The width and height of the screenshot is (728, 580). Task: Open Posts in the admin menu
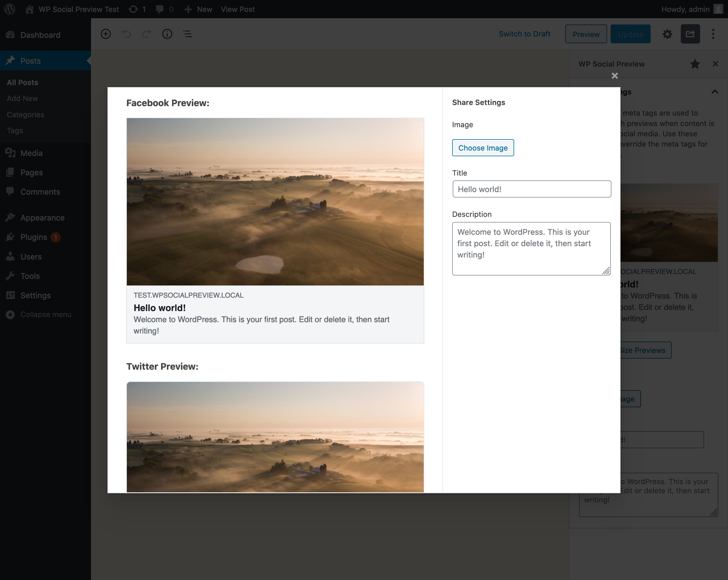tap(45, 61)
